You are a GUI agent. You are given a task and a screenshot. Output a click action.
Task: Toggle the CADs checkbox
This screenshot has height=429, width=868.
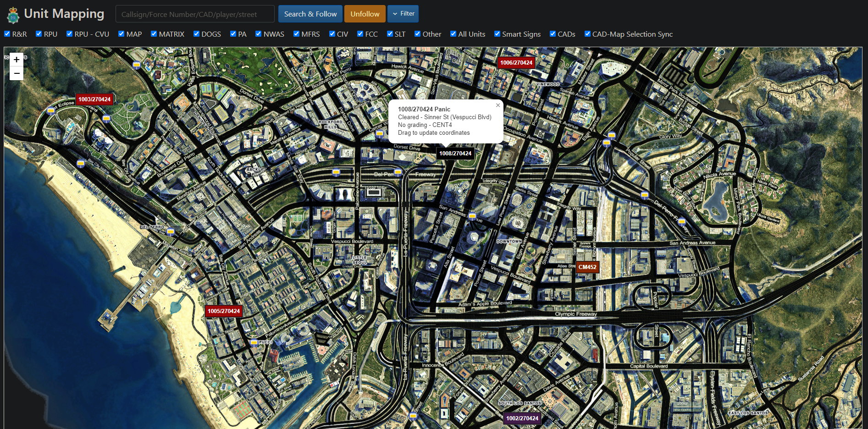click(x=553, y=34)
